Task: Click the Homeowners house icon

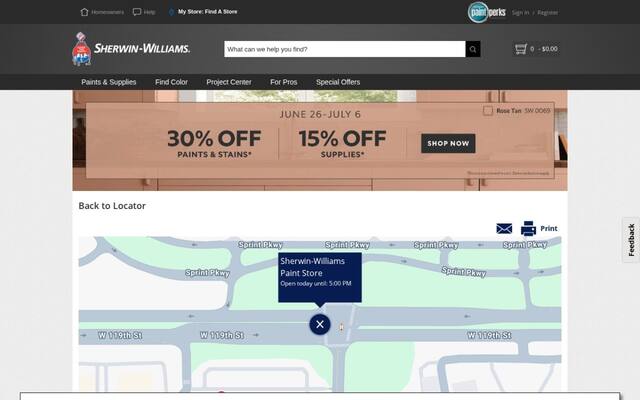Action: click(x=84, y=12)
